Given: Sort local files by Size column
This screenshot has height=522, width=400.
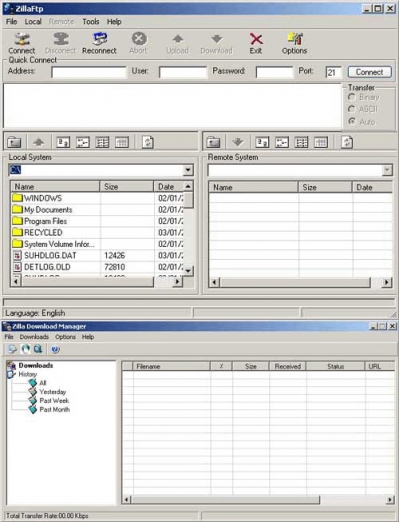Looking at the screenshot, I should [x=127, y=186].
